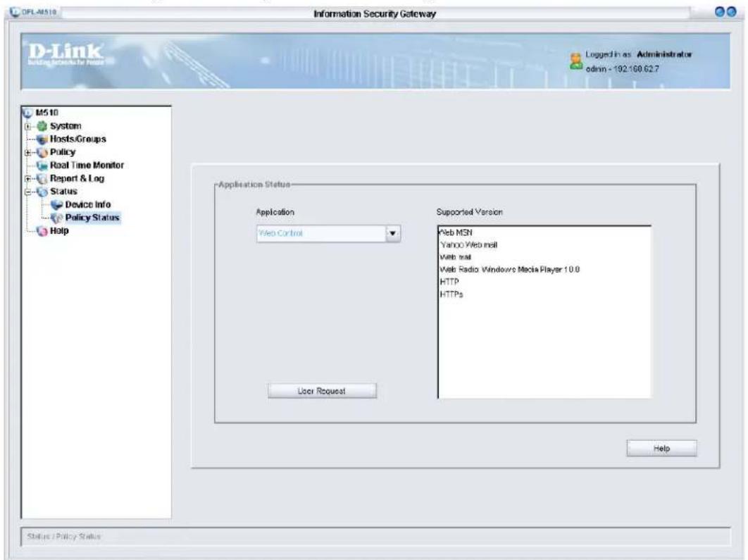Click the logged-in user avatar icon
Viewport: 748px width, 560px height.
point(575,61)
